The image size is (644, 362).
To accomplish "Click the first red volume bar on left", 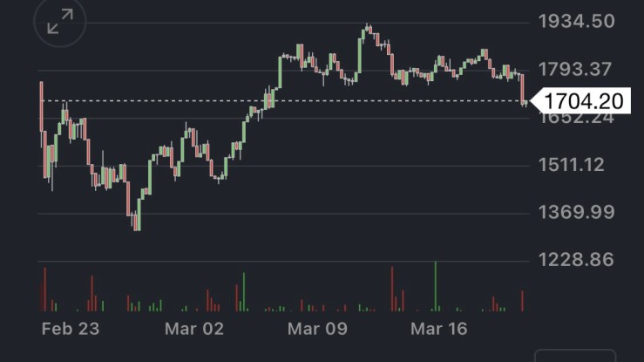I will [x=42, y=290].
